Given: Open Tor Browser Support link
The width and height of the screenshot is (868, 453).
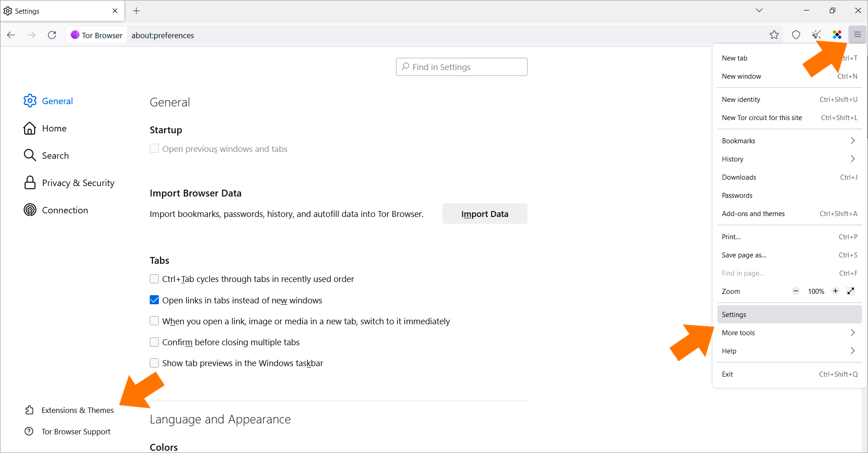Looking at the screenshot, I should [76, 432].
